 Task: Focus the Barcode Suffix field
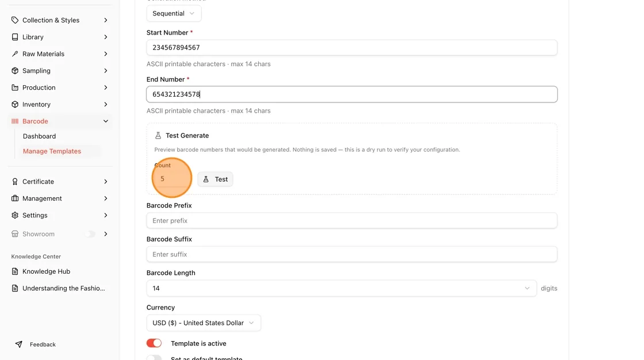351,254
